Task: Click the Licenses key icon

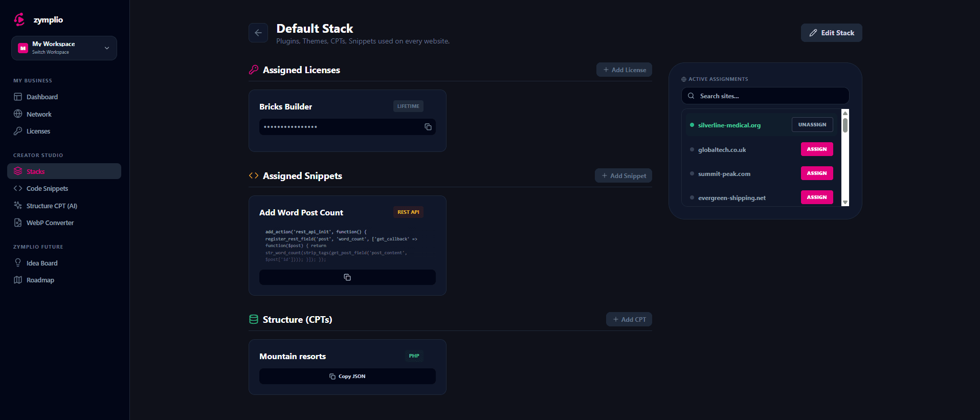Action: coord(18,131)
